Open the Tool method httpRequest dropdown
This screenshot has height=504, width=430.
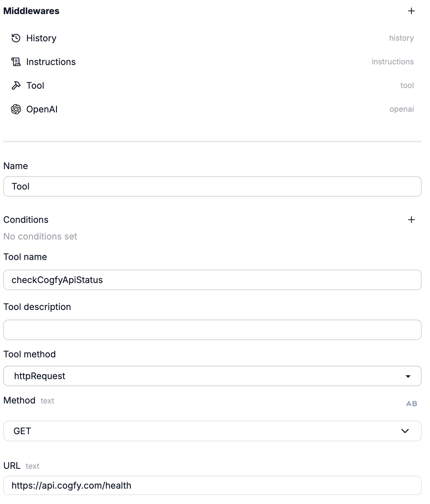(x=212, y=376)
